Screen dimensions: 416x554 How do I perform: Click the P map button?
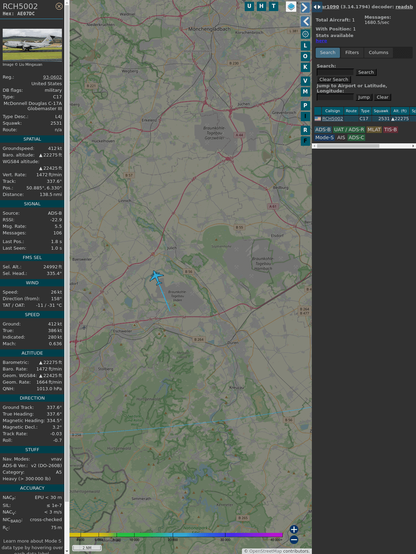pyautogui.click(x=305, y=106)
